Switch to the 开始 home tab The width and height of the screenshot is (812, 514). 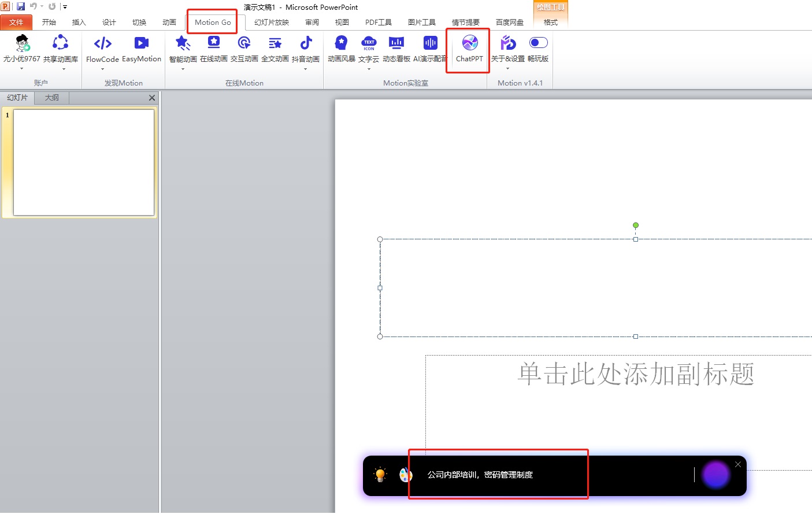(x=49, y=23)
